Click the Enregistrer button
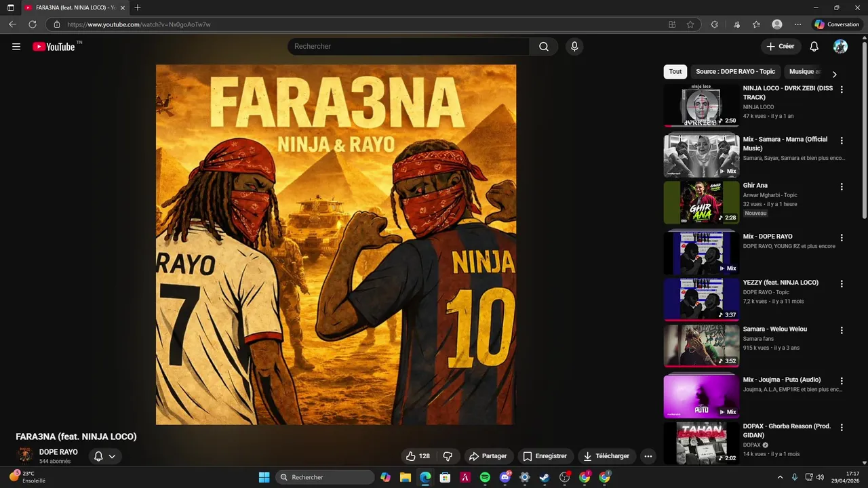Image resolution: width=868 pixels, height=488 pixels. [x=546, y=456]
